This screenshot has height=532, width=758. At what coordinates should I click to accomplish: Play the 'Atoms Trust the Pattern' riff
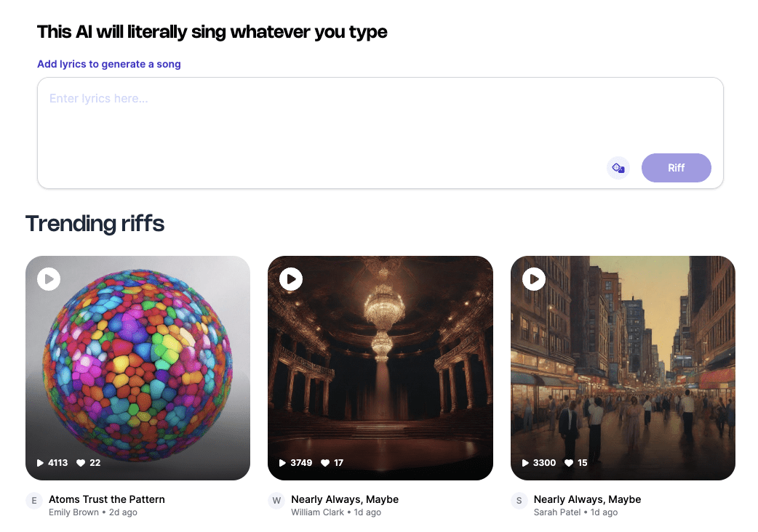pyautogui.click(x=49, y=279)
